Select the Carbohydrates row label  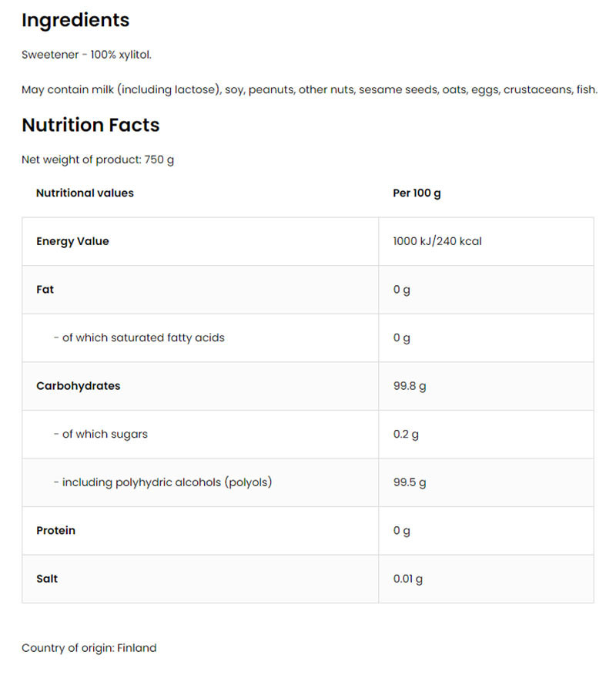(78, 386)
